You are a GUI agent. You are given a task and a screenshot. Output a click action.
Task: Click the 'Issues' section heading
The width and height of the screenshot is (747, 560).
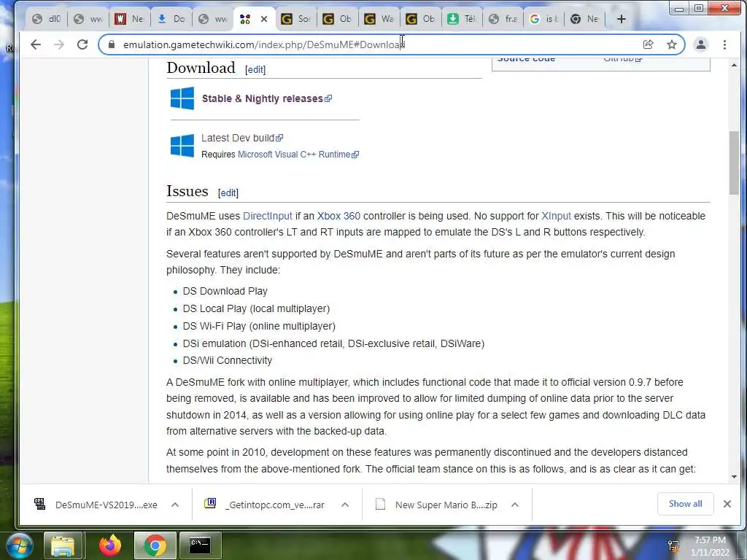tap(187, 191)
